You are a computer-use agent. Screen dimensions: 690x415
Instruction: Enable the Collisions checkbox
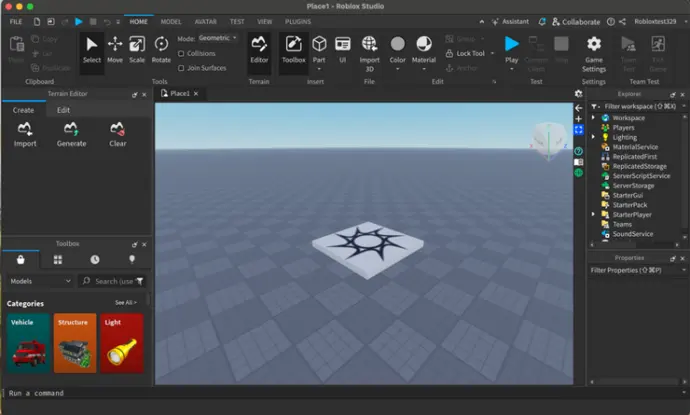tap(182, 53)
